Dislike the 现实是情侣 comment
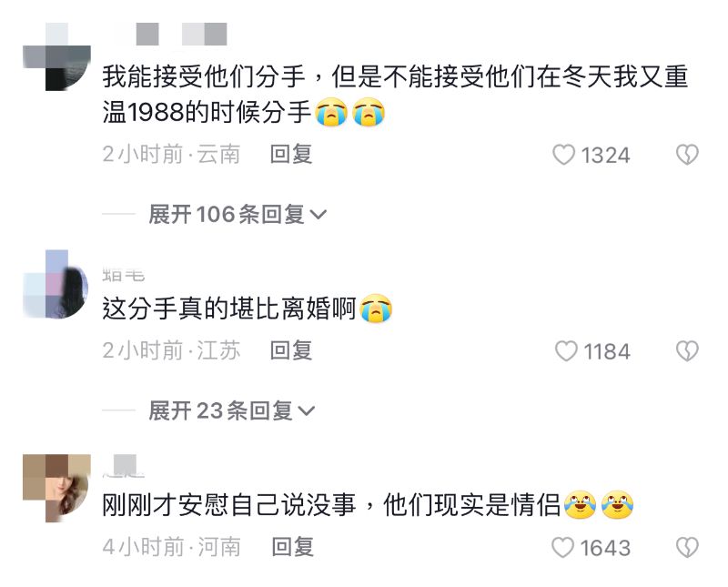Viewport: 728px width, 587px height. pos(687,548)
